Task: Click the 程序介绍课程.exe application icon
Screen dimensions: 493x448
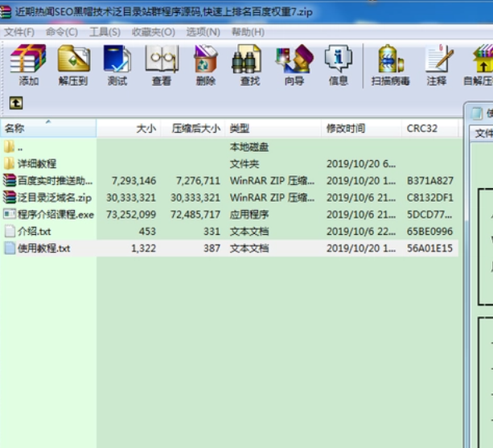Action: point(9,215)
